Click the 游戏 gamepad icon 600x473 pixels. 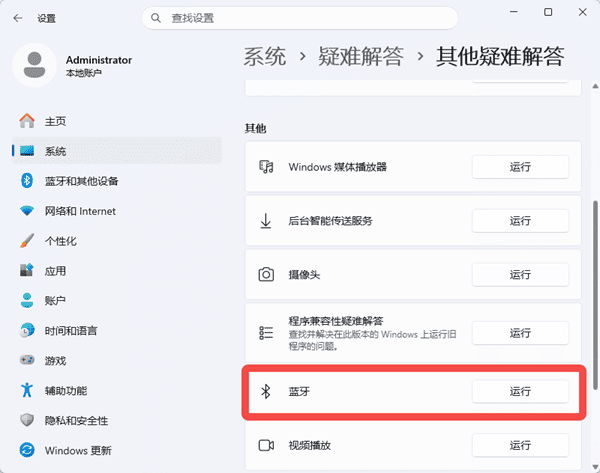tap(27, 360)
